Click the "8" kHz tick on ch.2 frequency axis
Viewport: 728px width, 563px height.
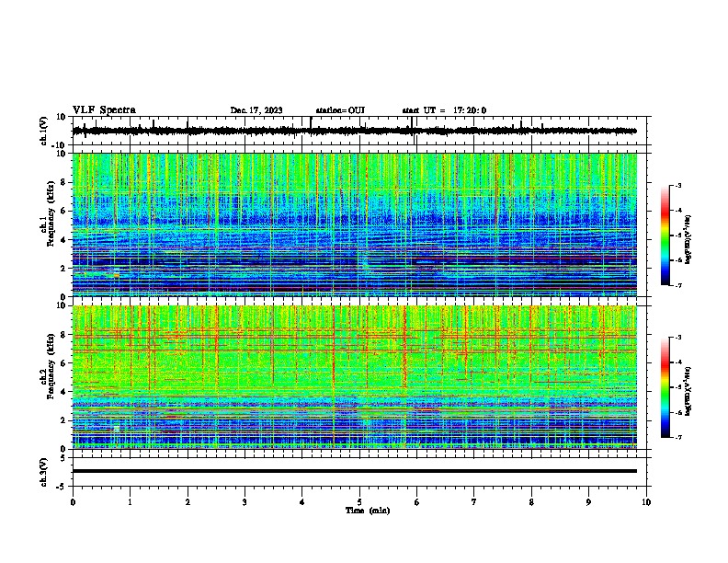63,335
